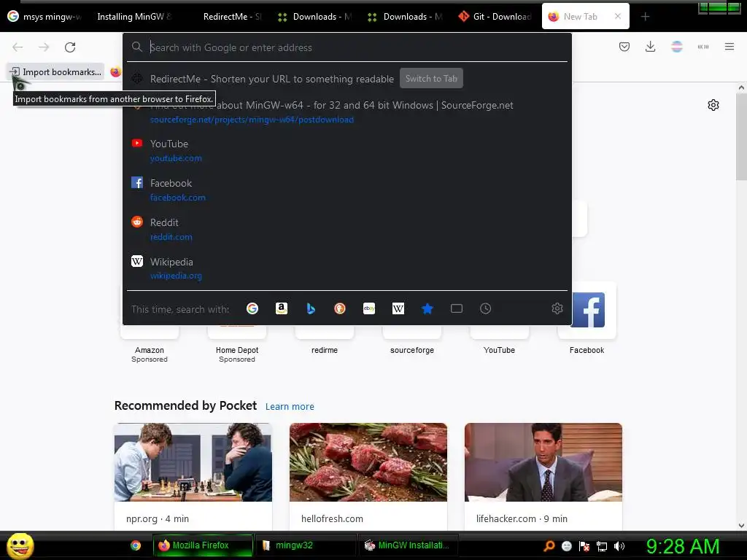Open the hellofresh.com article thumbnail
Screen dimensions: 747x560
[368, 462]
